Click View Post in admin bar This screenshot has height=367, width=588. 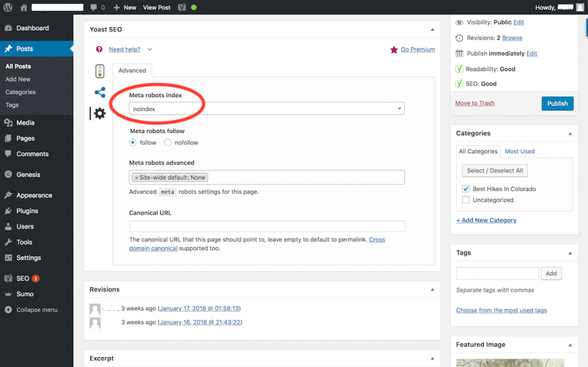click(156, 7)
